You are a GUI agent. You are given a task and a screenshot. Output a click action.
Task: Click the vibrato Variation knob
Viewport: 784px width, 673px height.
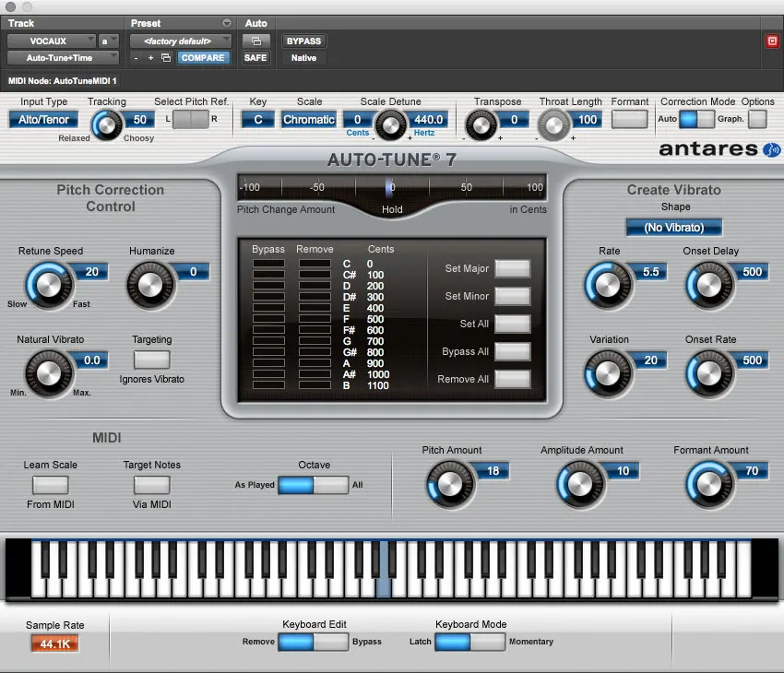(x=608, y=373)
